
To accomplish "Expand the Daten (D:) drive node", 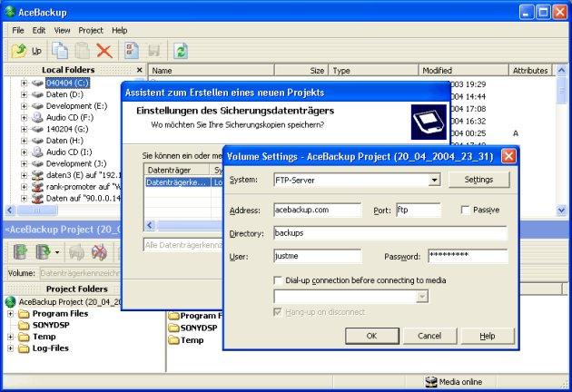I will click(x=25, y=94).
